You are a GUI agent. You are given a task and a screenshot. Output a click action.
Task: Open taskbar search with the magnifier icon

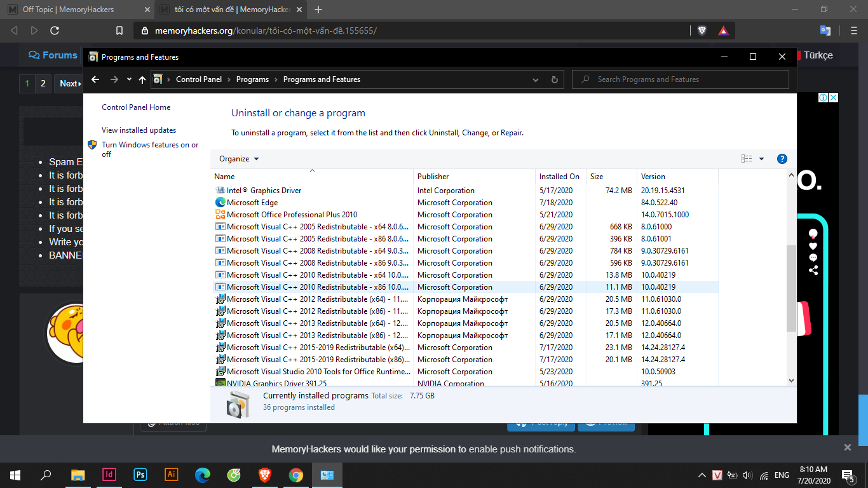tap(46, 475)
